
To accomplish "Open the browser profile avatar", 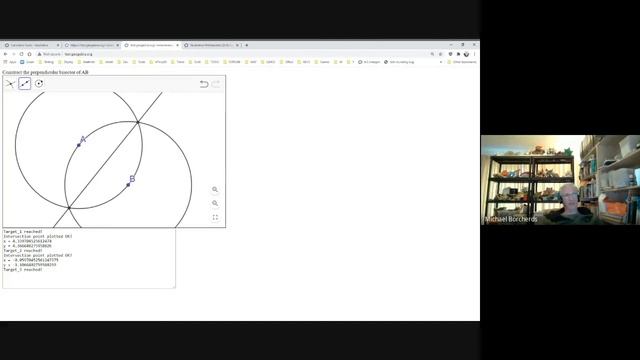I will (467, 54).
